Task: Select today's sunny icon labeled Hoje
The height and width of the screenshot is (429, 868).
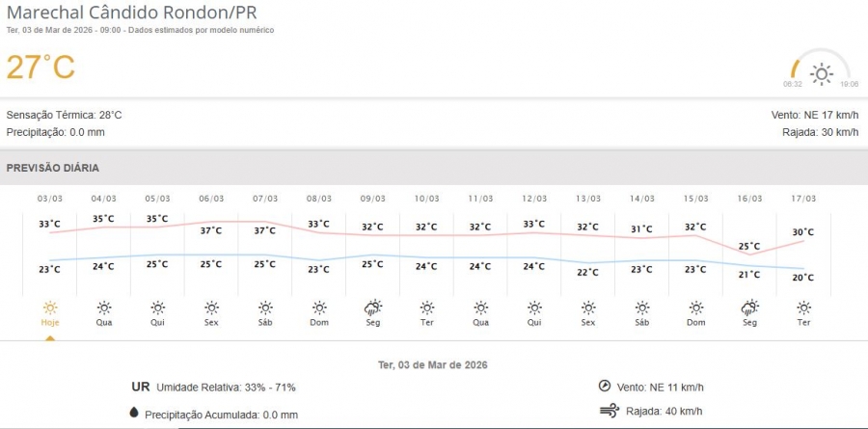Action: (x=49, y=308)
